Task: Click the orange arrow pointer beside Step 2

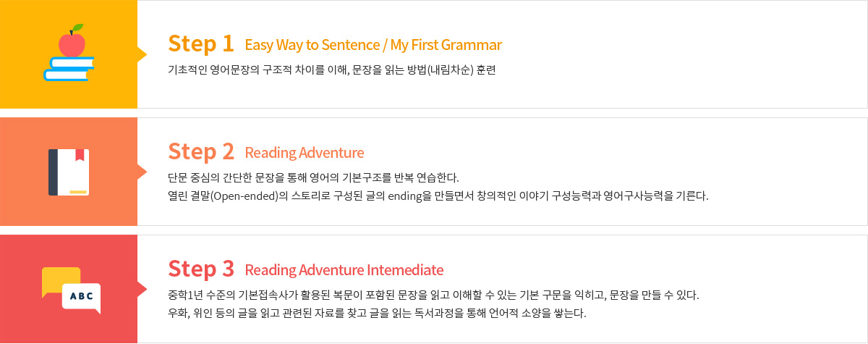Action: point(142,172)
